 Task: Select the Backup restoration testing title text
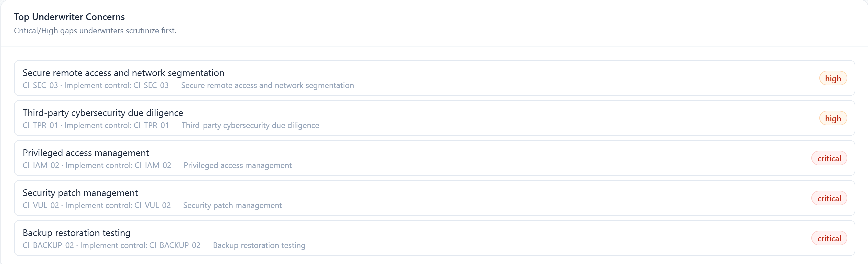[76, 233]
